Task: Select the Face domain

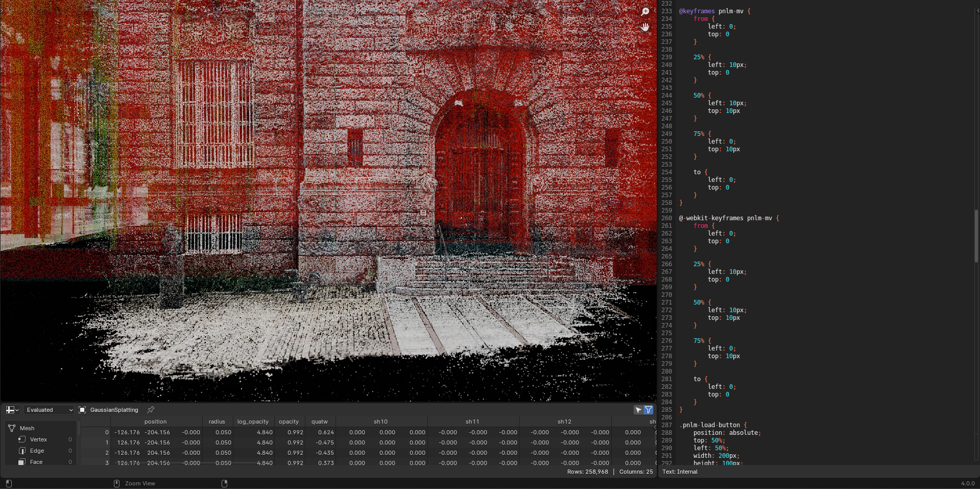Action: click(36, 462)
